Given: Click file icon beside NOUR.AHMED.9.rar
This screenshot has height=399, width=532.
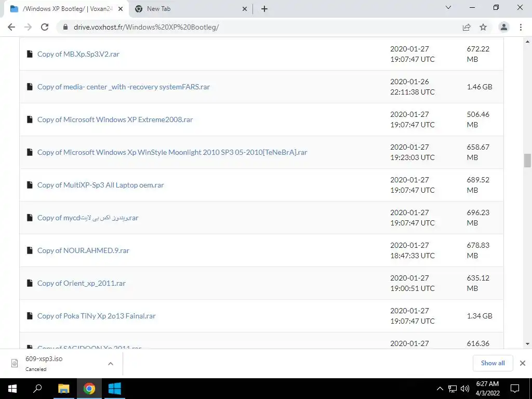Looking at the screenshot, I should tap(30, 250).
